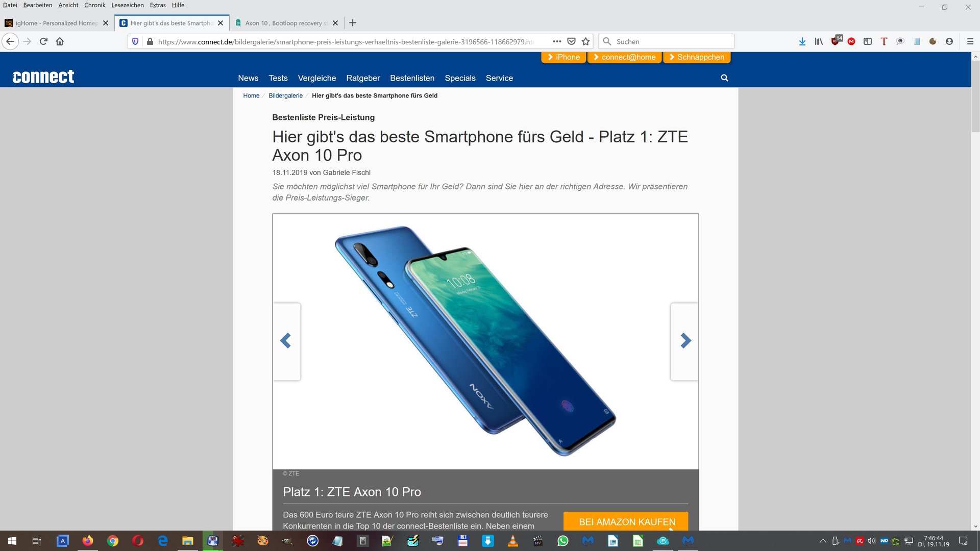Open Firefox downloads panel

point(802,41)
